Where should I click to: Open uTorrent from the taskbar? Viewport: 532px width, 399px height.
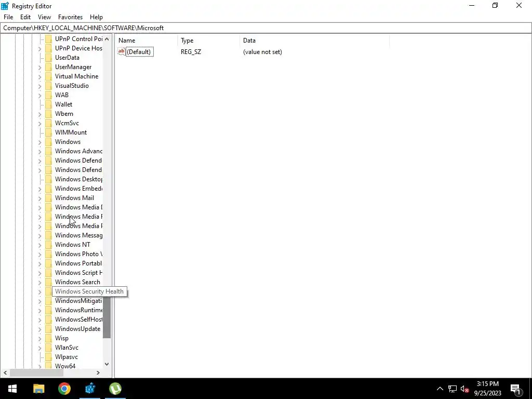coord(115,389)
